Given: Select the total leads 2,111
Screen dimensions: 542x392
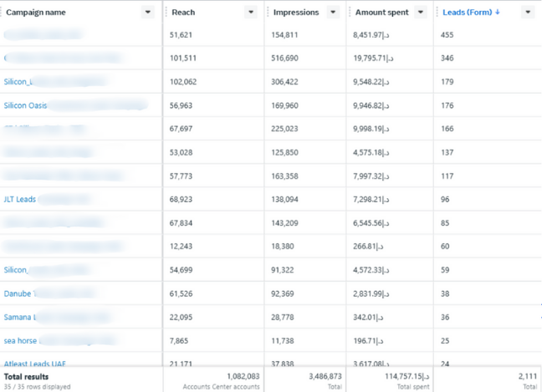Looking at the screenshot, I should tap(528, 376).
